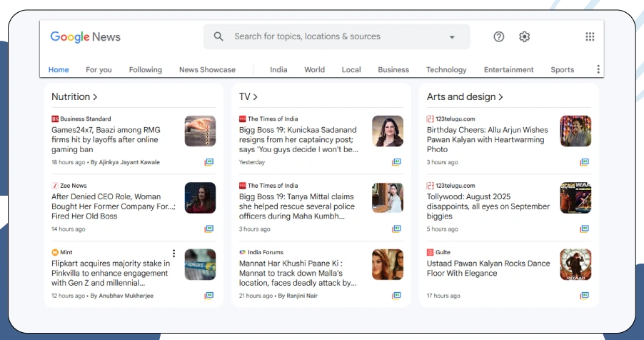This screenshot has height=340, width=644.
Task: Click the Tanya Mittal article thumbnail
Action: click(x=388, y=198)
